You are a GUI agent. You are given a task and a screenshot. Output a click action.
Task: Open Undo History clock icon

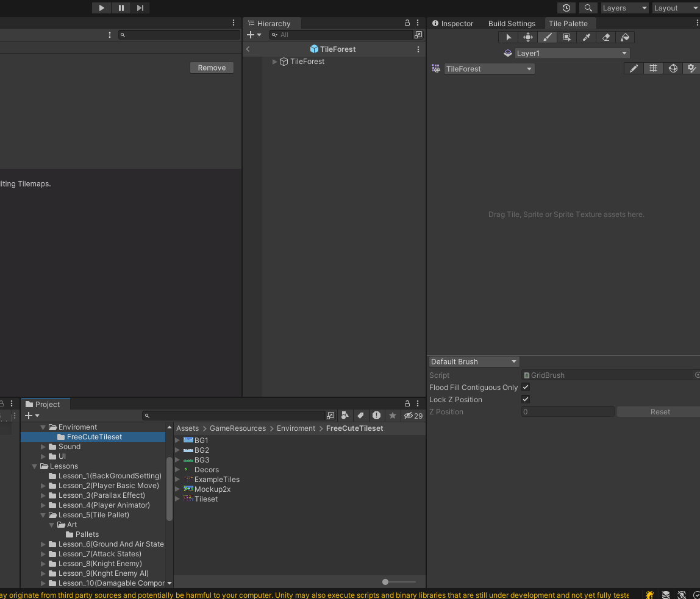[x=566, y=8]
